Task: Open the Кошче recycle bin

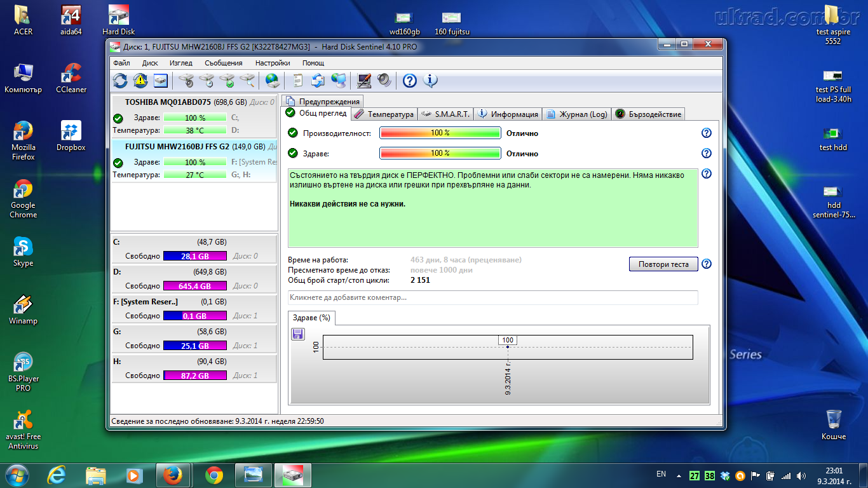Action: point(834,424)
